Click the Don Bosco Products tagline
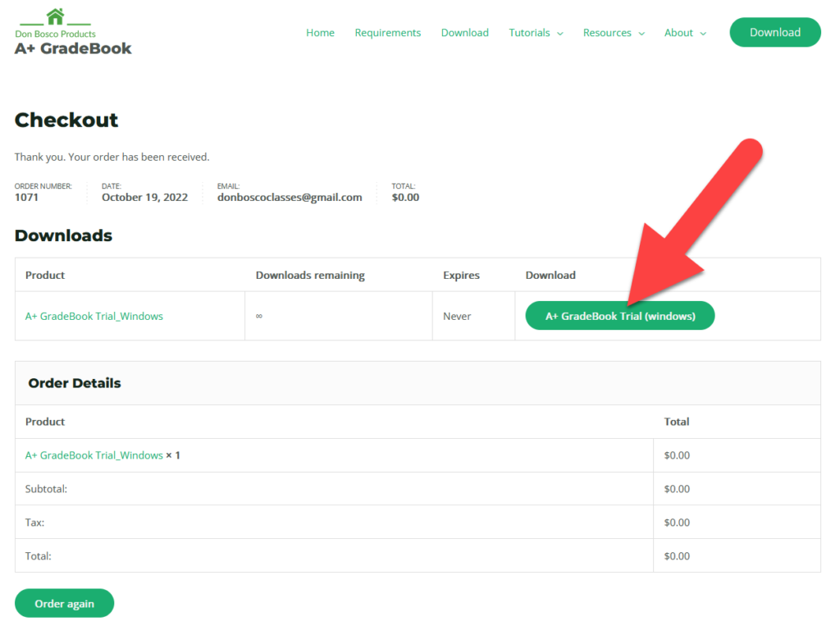The height and width of the screenshot is (635, 840). [55, 34]
